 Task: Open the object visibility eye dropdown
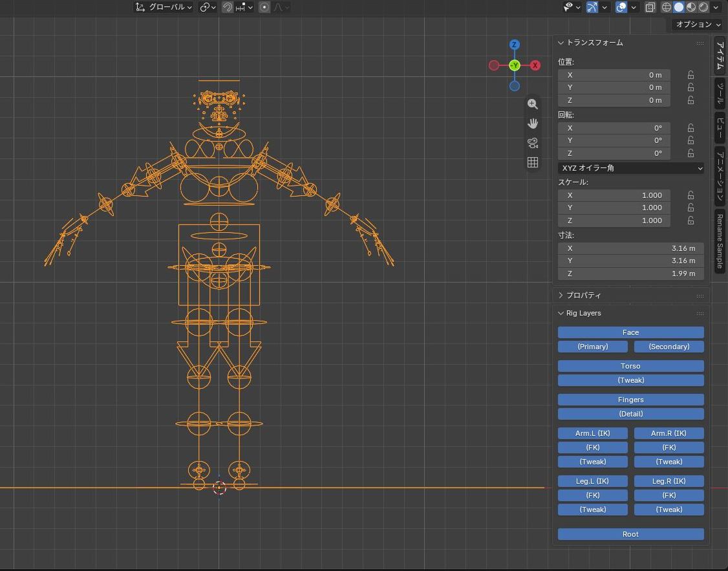click(x=572, y=7)
